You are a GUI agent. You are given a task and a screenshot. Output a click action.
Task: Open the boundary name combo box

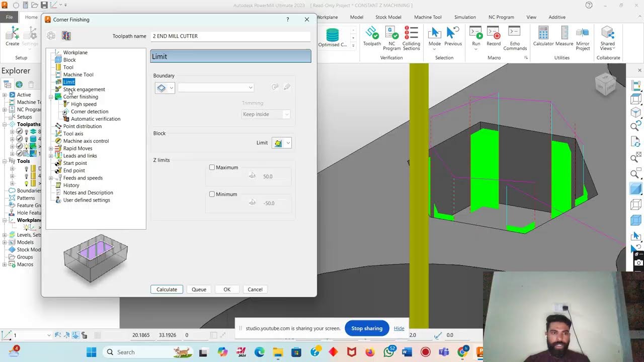click(216, 87)
